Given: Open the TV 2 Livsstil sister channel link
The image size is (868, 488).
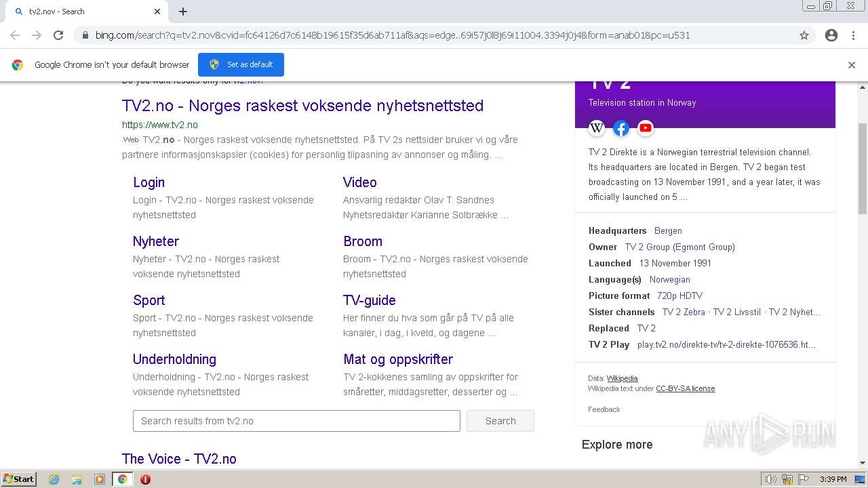Looking at the screenshot, I should point(737,312).
